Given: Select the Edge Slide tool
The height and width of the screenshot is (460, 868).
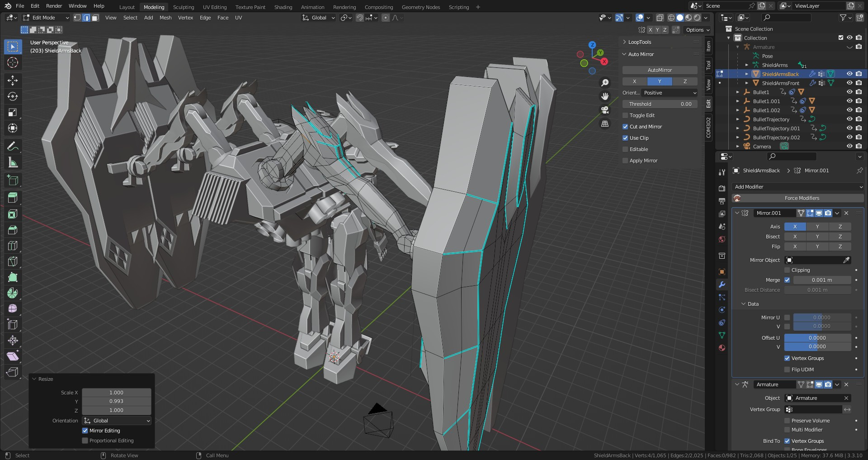Looking at the screenshot, I should (x=13, y=324).
